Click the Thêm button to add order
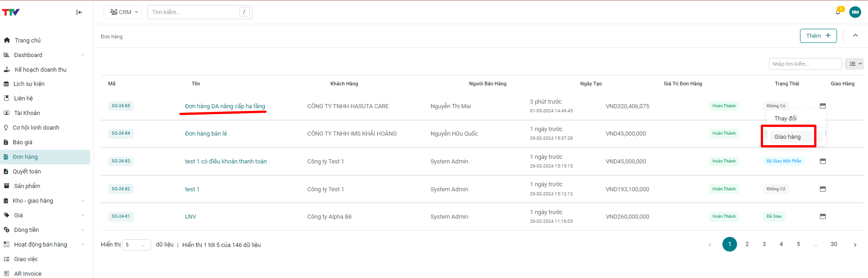 [x=818, y=36]
